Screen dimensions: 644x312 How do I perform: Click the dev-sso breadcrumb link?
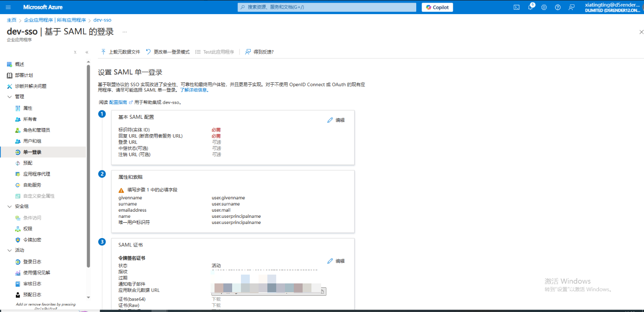coord(102,20)
